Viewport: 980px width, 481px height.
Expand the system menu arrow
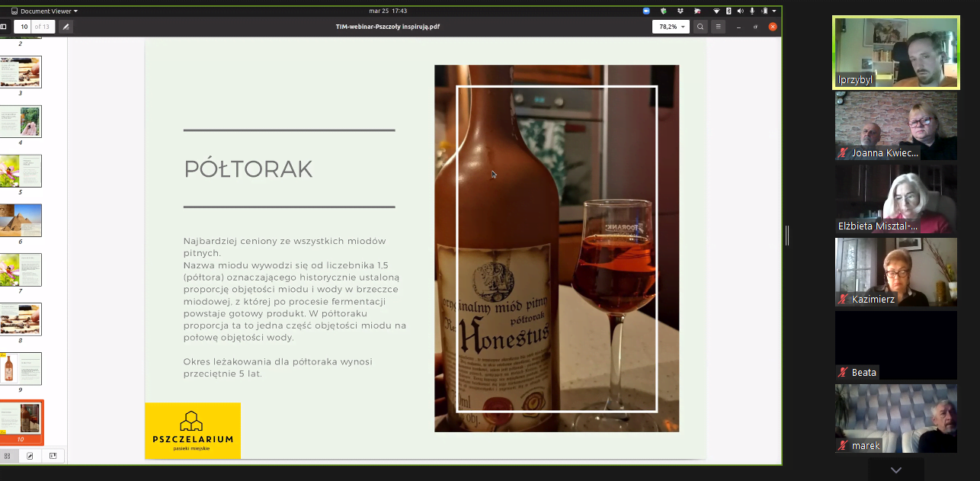774,11
